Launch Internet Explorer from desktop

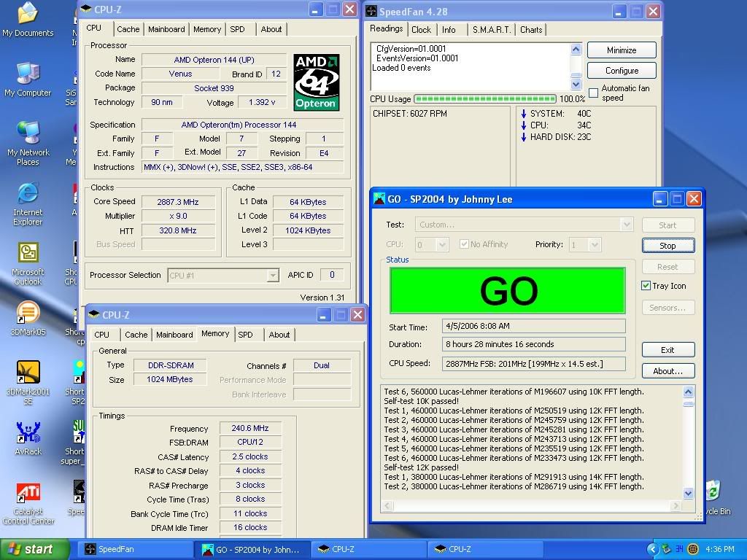pos(28,195)
